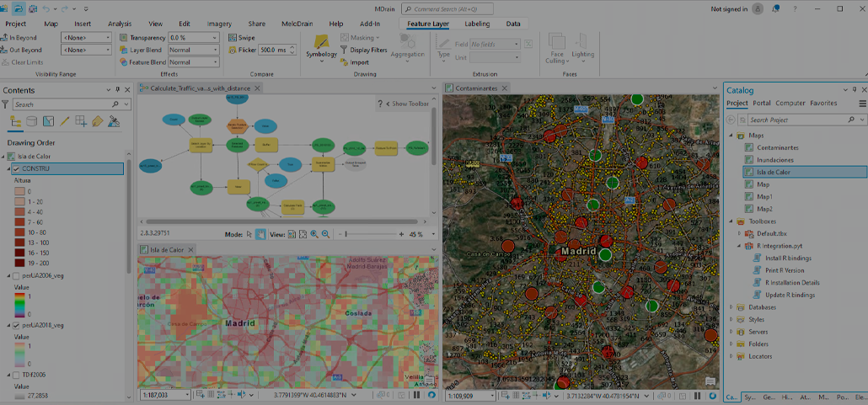Open the Isla de Calor scale dropdown 1:187,033
Image resolution: width=868 pixels, height=405 pixels.
click(186, 396)
